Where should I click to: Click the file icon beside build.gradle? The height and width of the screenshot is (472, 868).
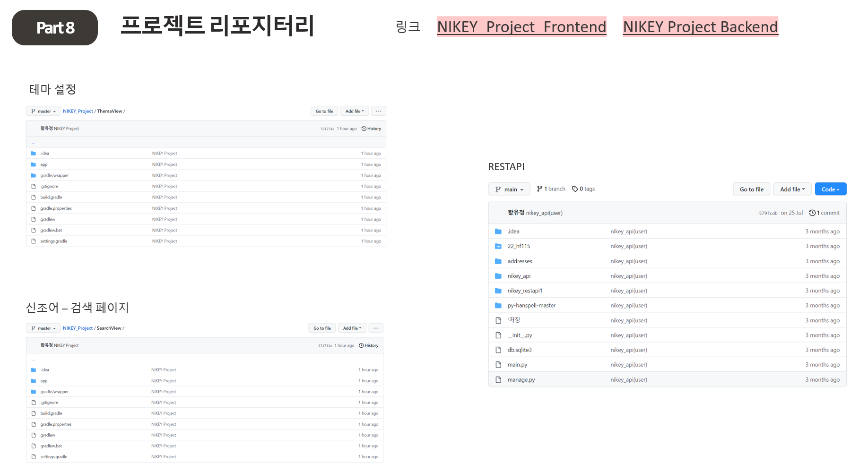pos(33,197)
